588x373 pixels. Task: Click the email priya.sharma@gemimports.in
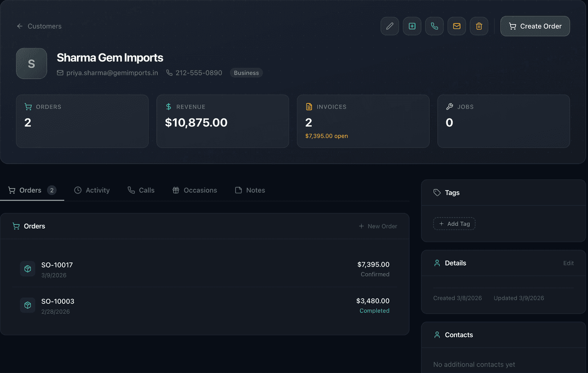point(107,73)
